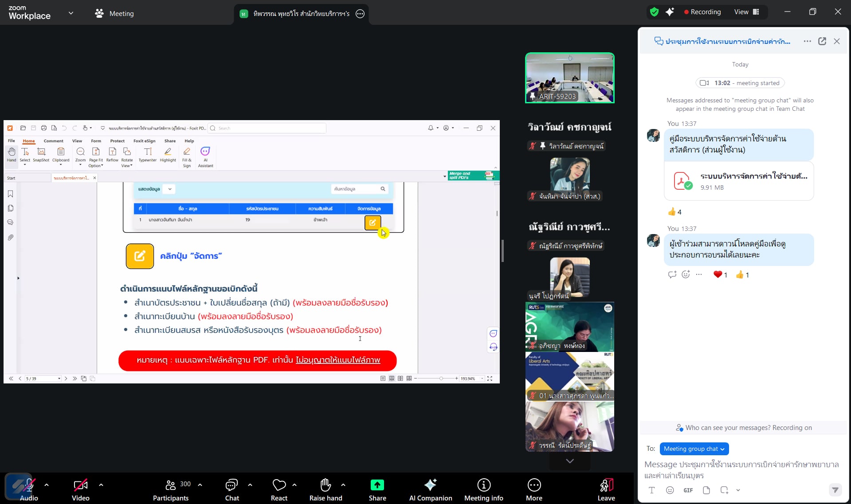Pop out the chat panel window

point(822,41)
